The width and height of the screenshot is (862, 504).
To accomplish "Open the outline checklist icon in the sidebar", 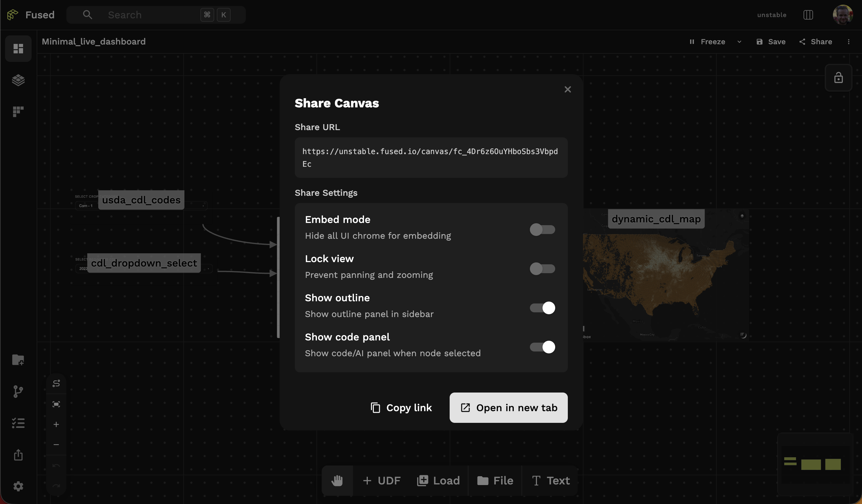I will 18,423.
